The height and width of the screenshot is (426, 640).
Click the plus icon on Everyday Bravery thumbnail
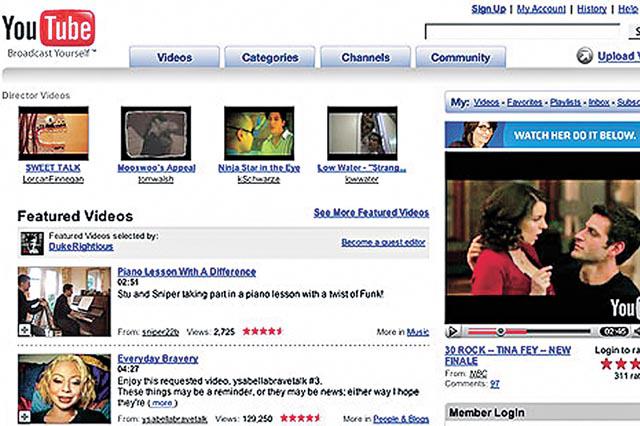tap(24, 417)
